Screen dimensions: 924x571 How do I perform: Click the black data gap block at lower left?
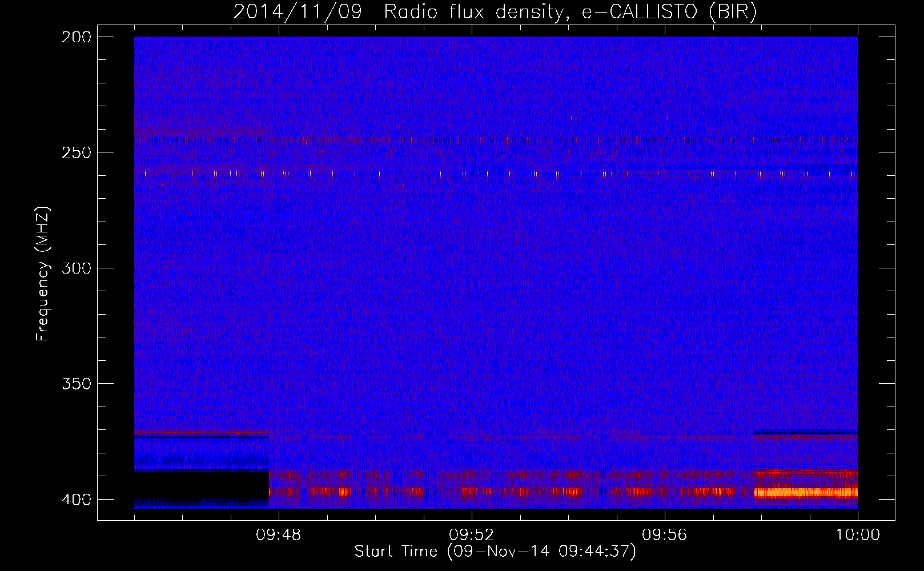coord(201,485)
